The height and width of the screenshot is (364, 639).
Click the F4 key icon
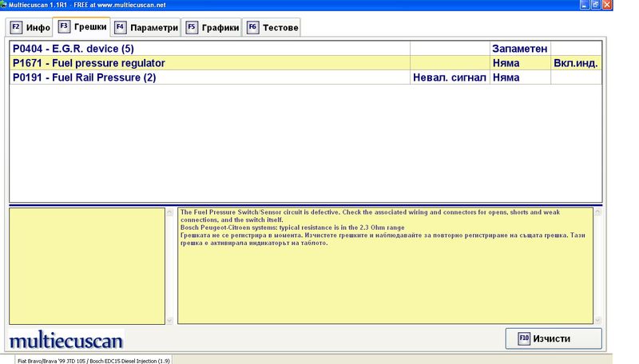[x=121, y=28]
